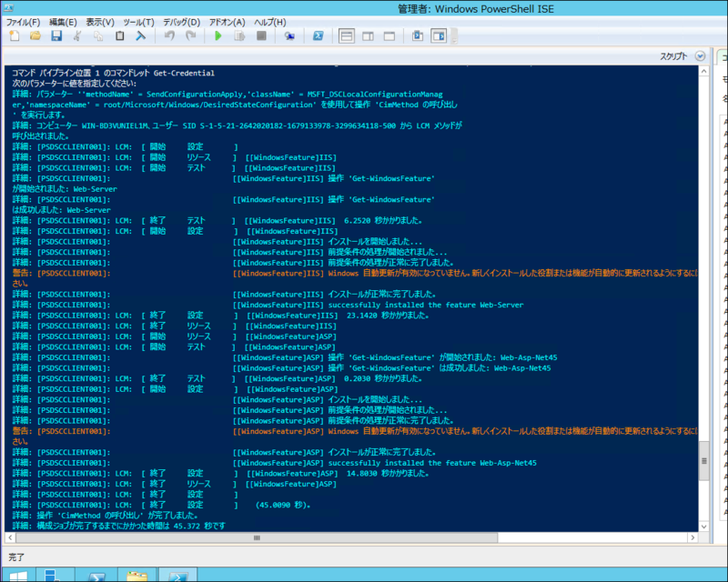Open PowerShell from taskbar
728x582 pixels.
96,576
